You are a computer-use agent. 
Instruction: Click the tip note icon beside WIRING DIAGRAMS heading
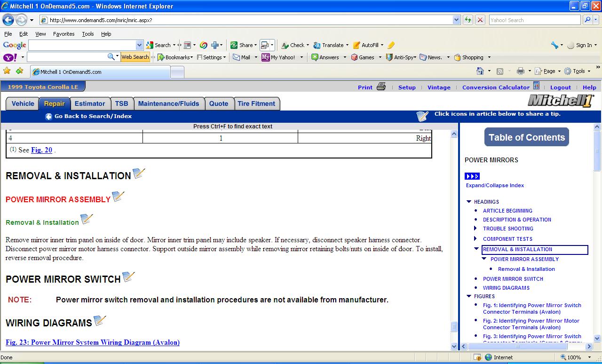[x=100, y=321]
